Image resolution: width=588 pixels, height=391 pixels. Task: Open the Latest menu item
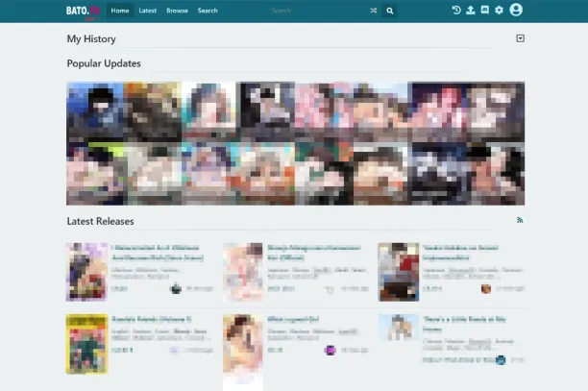[148, 11]
